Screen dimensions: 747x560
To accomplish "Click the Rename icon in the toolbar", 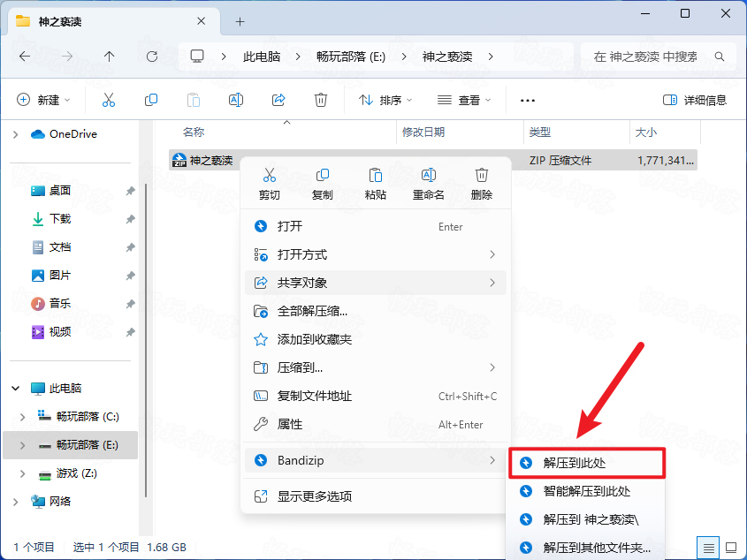I will tap(236, 100).
